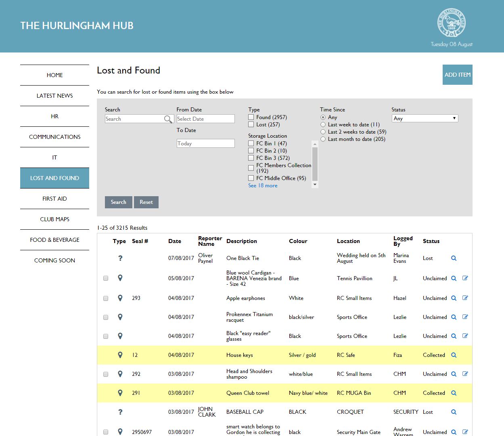This screenshot has width=504, height=436.
Task: Edit the Blue wool Cardigan entry
Action: coord(465,278)
